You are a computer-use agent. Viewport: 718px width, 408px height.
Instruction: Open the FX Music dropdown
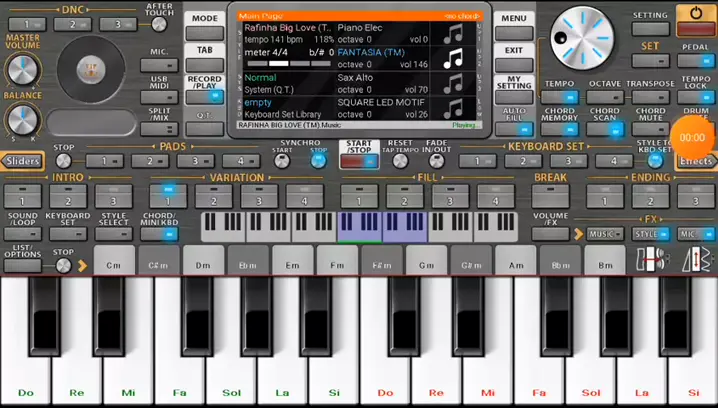click(x=604, y=234)
